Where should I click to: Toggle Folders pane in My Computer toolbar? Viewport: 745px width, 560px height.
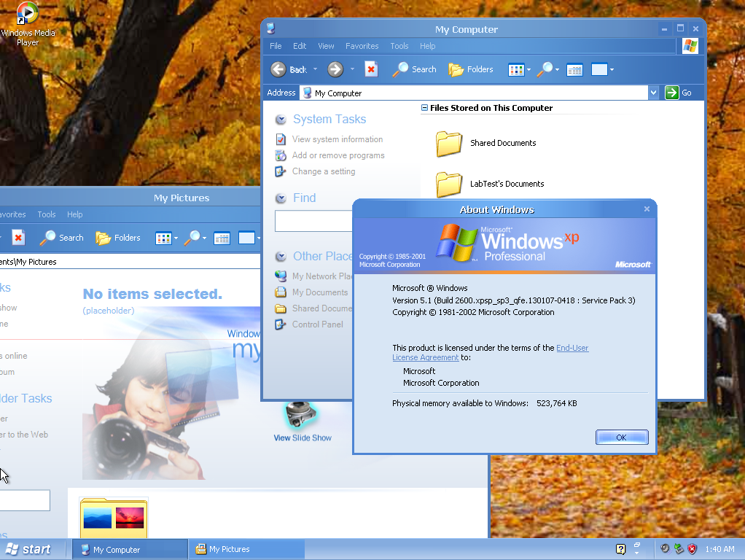point(471,69)
